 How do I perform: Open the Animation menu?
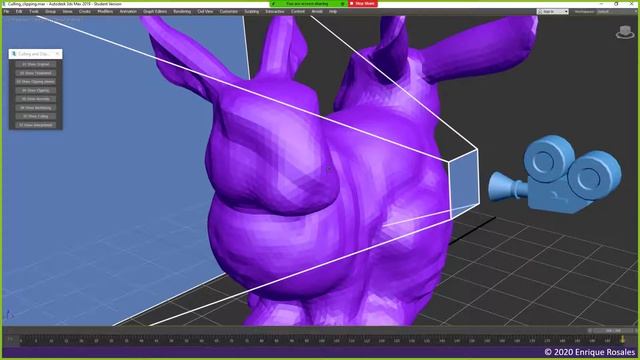click(x=128, y=11)
